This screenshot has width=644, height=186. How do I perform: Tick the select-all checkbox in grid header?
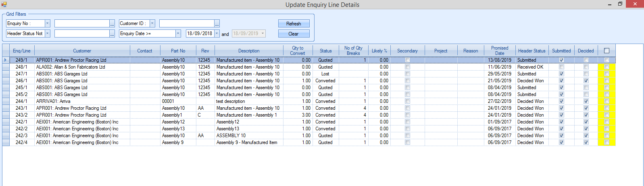tap(606, 51)
